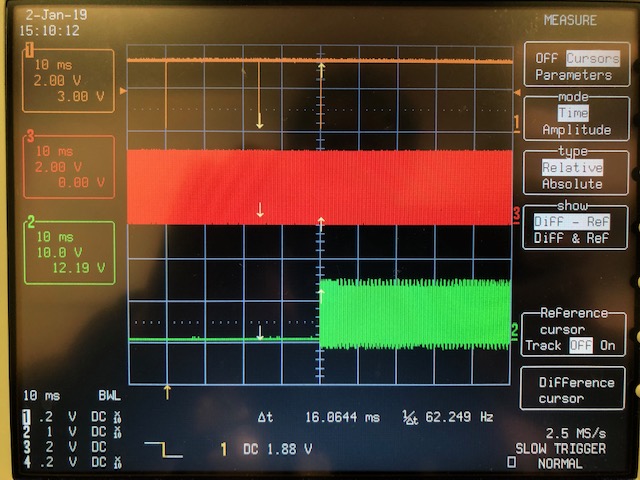Click the BWL bandwidth limit indicator
The image size is (640, 480).
[109, 396]
